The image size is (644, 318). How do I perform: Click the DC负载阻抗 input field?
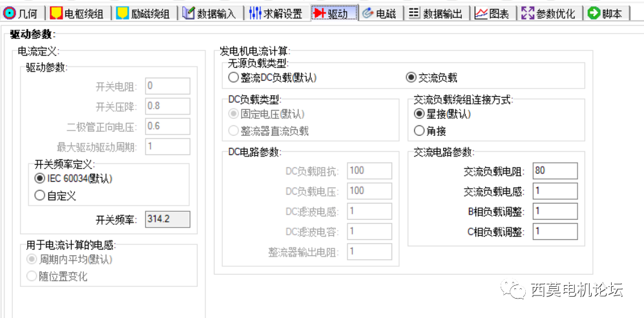pyautogui.click(x=369, y=171)
